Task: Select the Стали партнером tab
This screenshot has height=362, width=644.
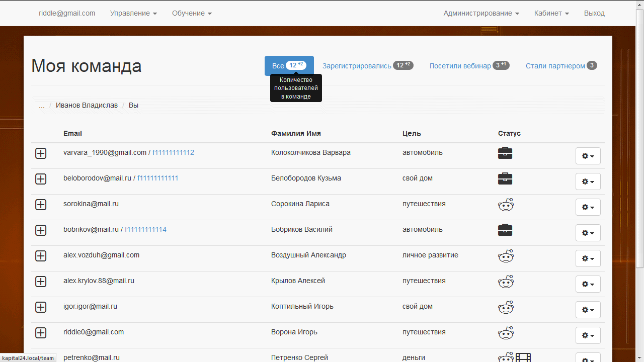Action: tap(561, 66)
